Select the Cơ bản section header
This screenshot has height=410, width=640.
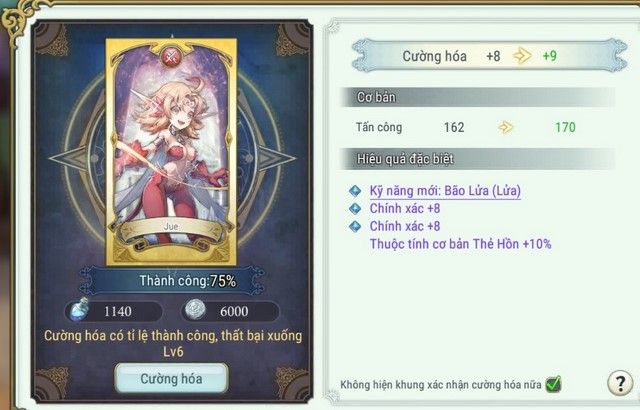[x=477, y=97]
